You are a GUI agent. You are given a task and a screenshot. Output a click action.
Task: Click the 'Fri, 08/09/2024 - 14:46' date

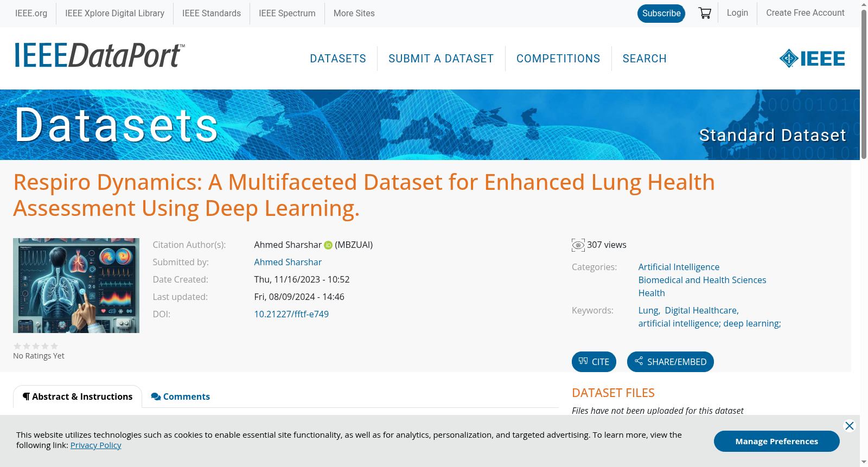[299, 297]
